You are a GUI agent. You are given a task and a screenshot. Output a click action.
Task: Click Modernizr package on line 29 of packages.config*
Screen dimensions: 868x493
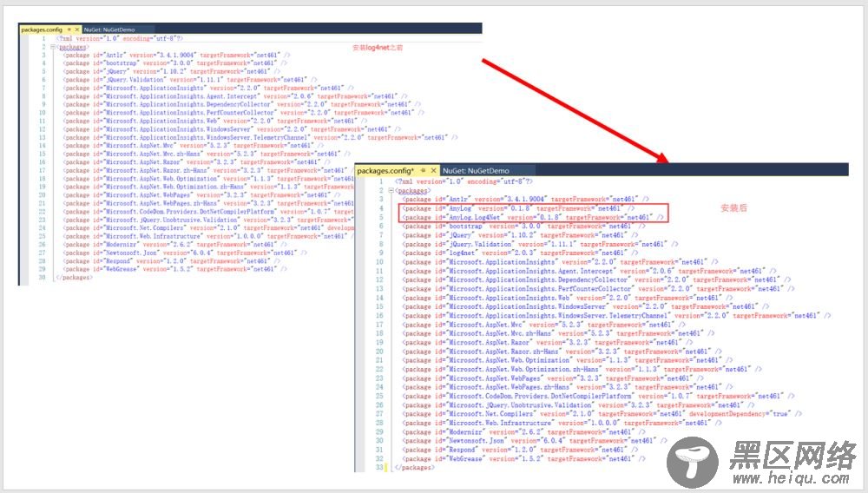click(522, 431)
